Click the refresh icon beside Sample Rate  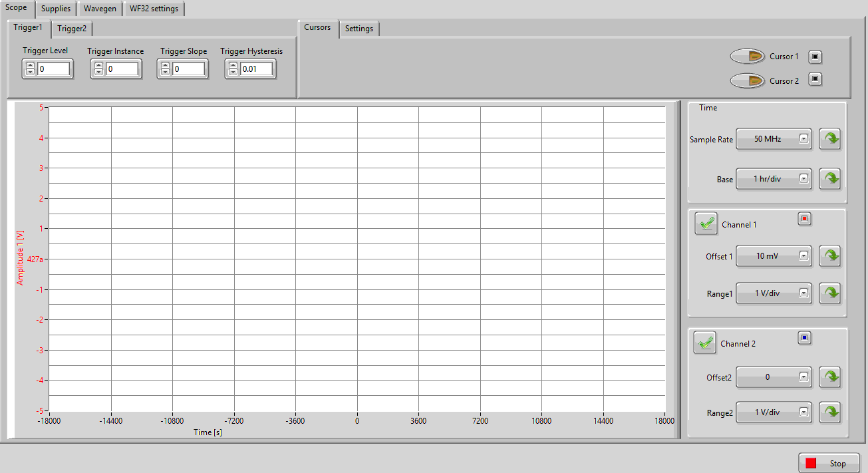[x=829, y=139]
